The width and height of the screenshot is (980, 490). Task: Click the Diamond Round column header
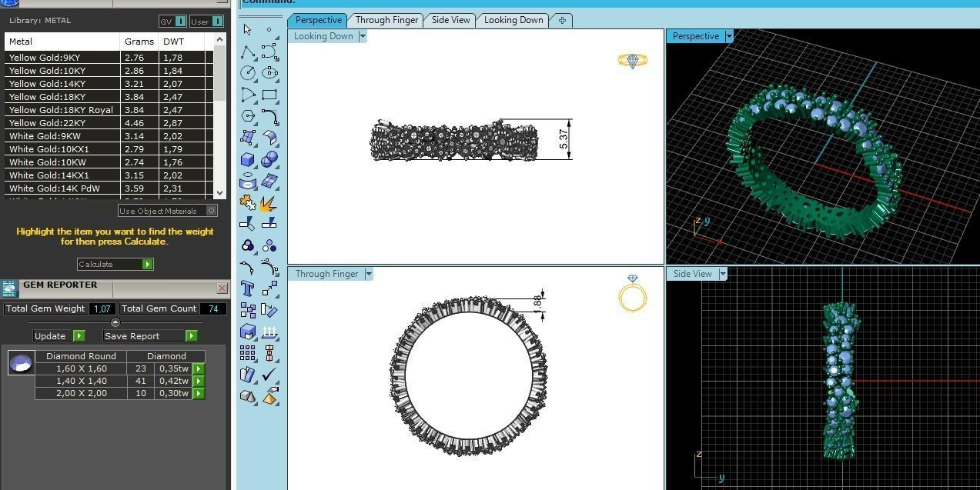point(81,356)
